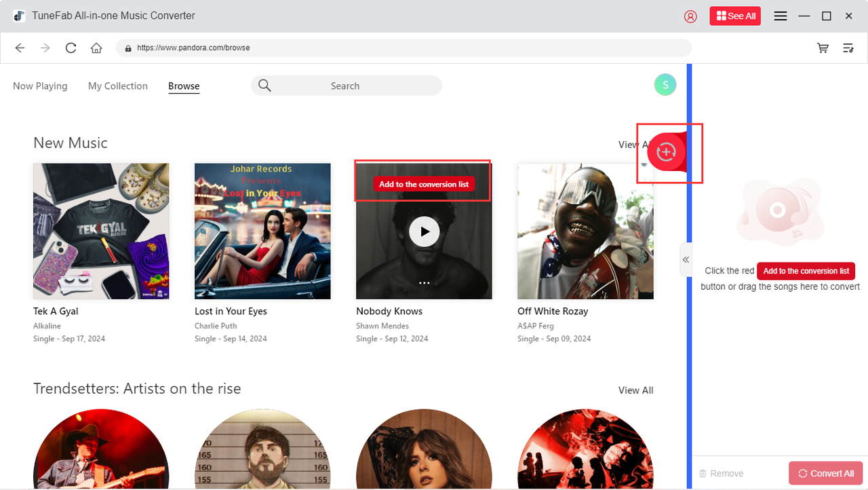Open the brunette woman artist thumbnail
This screenshot has width=868, height=490.
click(424, 449)
